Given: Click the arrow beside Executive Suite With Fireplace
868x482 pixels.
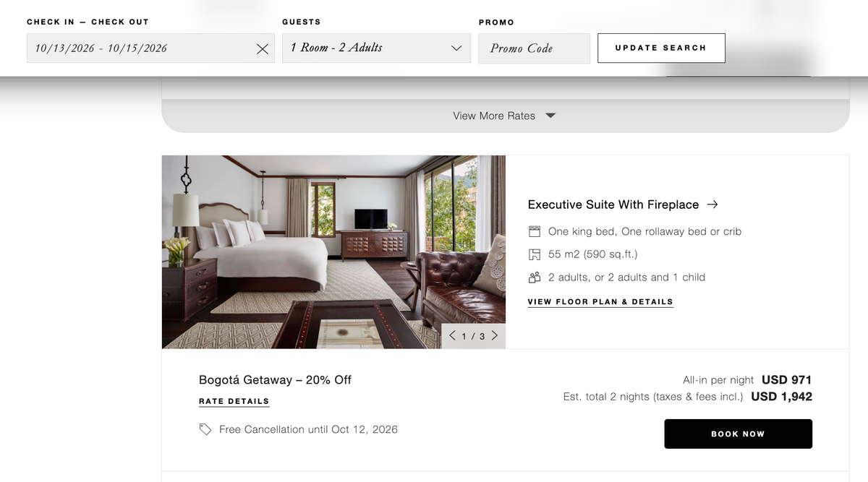Looking at the screenshot, I should (x=712, y=205).
